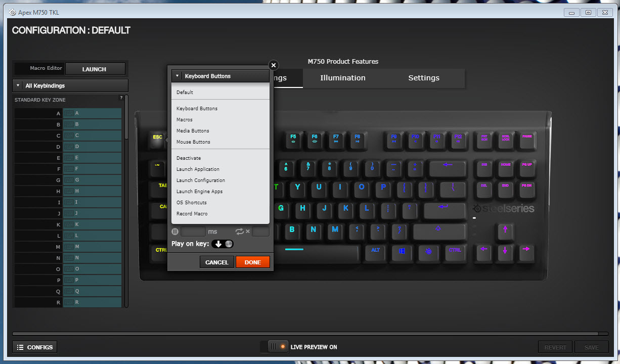Select the F5 key on the keyboard image
The height and width of the screenshot is (364, 620).
tap(293, 140)
